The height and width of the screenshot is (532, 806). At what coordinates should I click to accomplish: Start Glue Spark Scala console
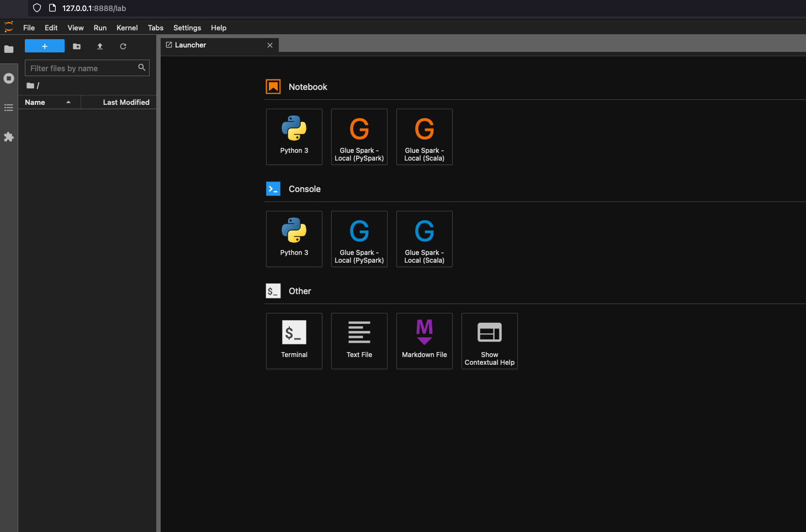[425, 238]
